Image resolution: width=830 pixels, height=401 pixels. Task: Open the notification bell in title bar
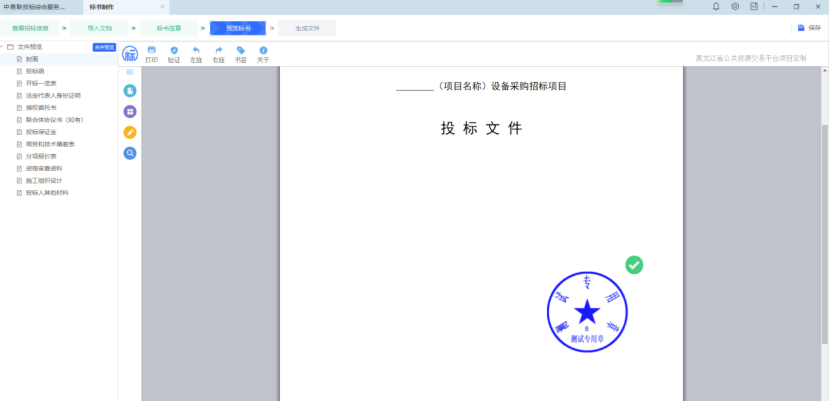[x=716, y=6]
